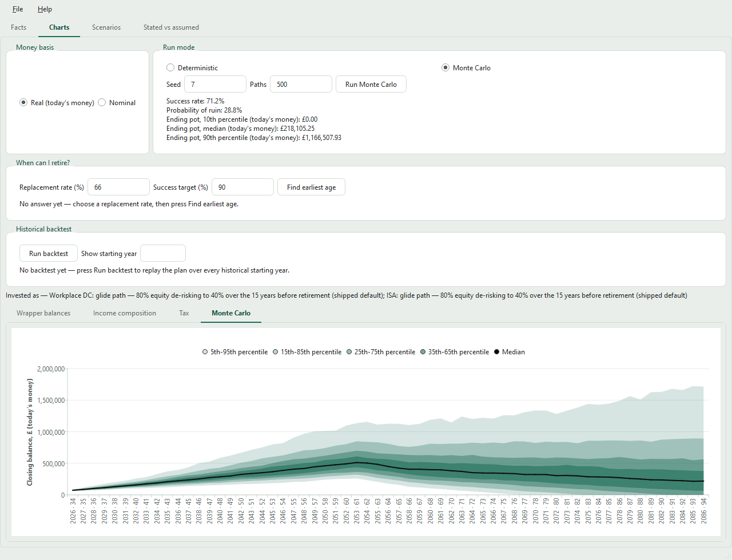
Task: Run the Monte Carlo simulation
Action: coord(371,84)
